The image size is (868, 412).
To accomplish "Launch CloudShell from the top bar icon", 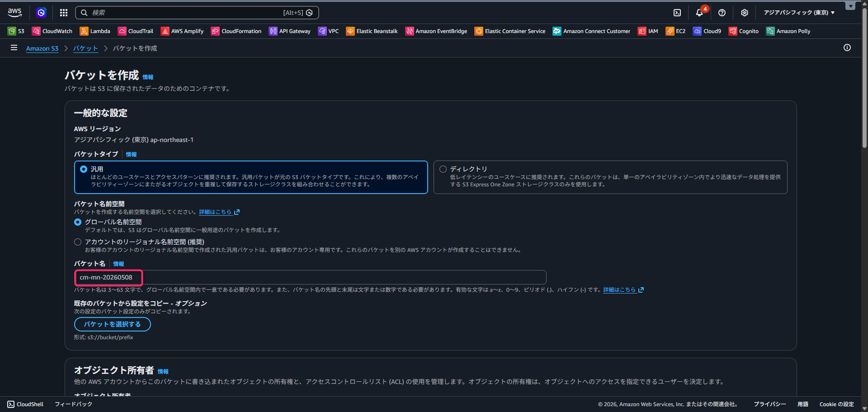I will pyautogui.click(x=677, y=13).
